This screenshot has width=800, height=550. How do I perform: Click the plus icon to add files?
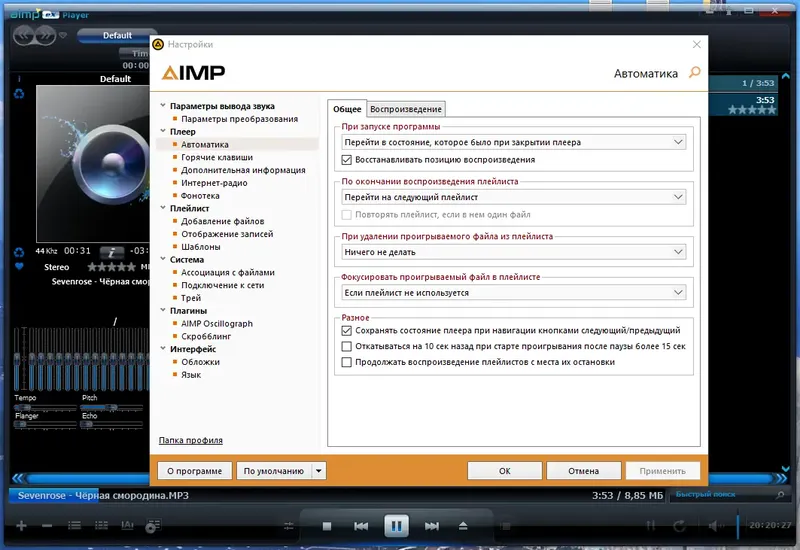21,526
